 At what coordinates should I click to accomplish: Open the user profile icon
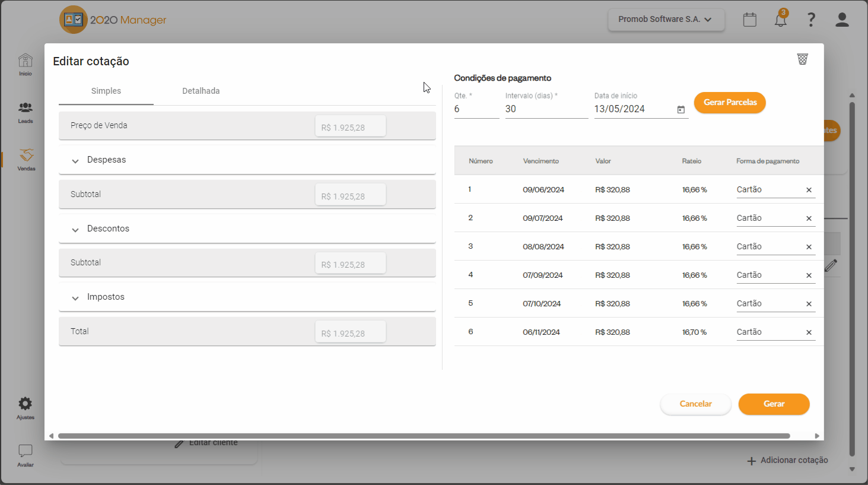842,20
